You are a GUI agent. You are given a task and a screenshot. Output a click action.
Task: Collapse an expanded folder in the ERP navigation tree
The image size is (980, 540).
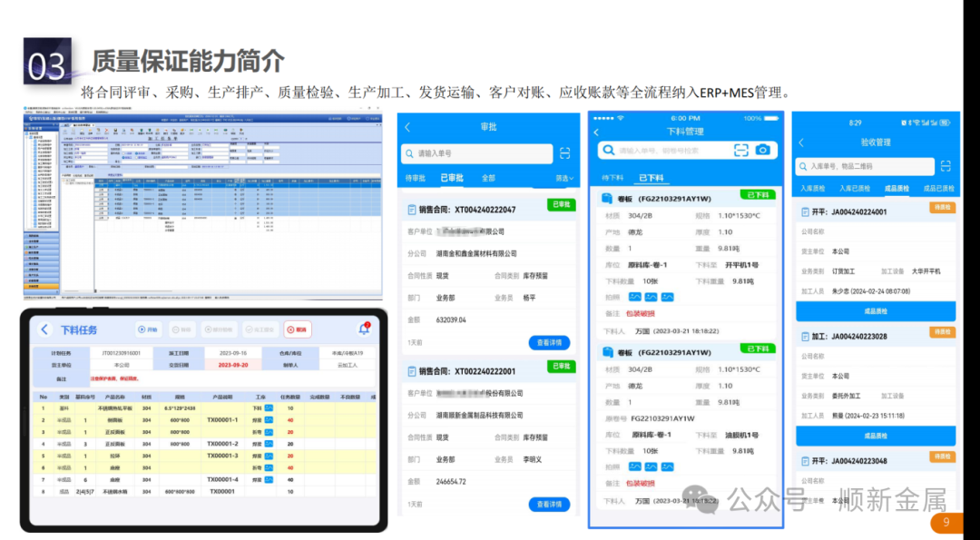(x=25, y=137)
